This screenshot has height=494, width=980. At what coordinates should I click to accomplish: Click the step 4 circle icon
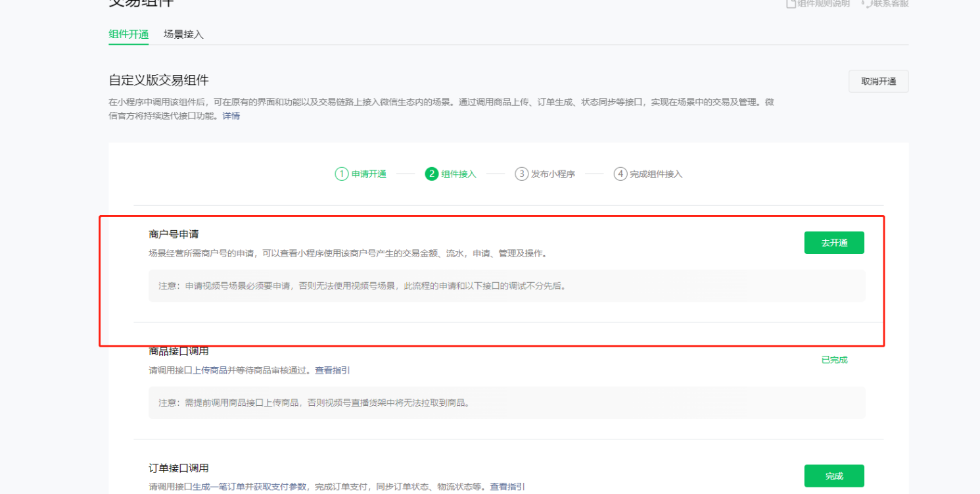620,174
